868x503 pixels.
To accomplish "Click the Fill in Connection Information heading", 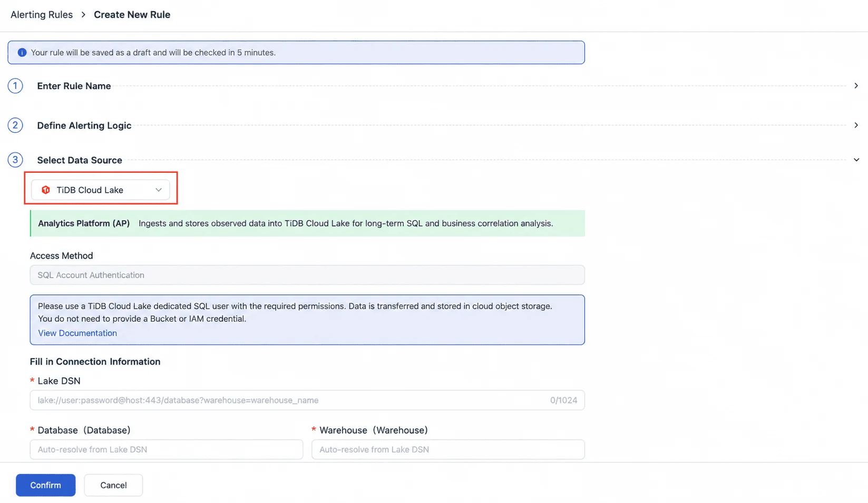I will click(95, 361).
